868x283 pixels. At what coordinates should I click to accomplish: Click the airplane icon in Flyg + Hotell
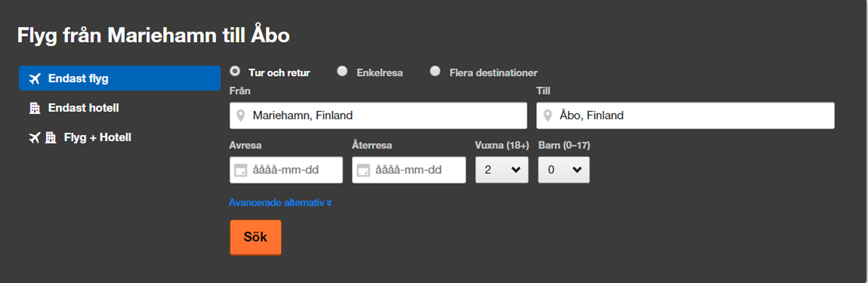[34, 138]
